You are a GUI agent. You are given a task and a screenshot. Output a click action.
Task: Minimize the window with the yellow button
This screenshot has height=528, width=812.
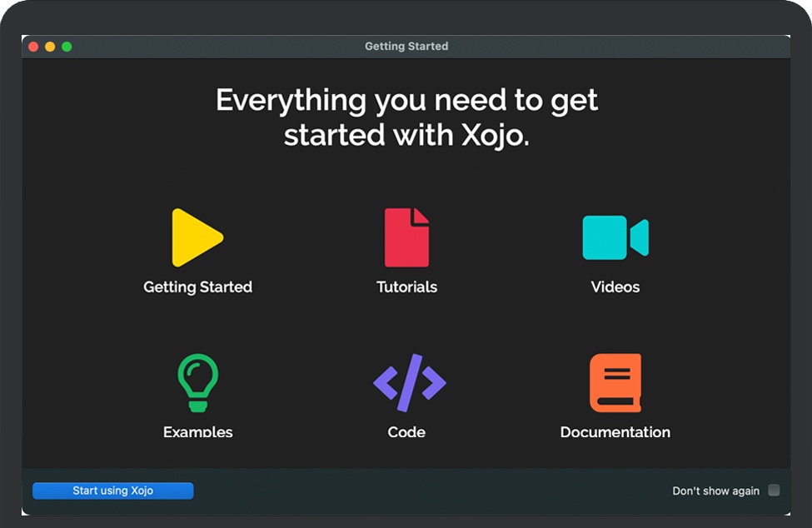point(50,47)
